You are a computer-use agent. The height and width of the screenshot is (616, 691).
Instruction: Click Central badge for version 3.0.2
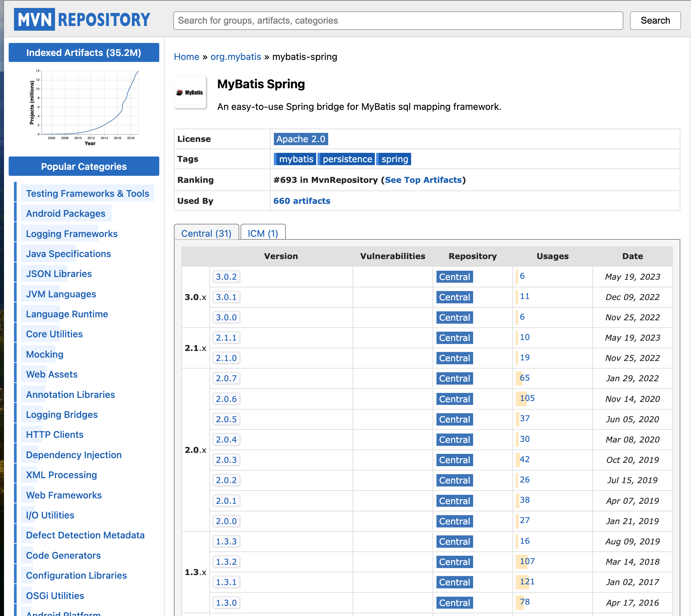pyautogui.click(x=454, y=277)
